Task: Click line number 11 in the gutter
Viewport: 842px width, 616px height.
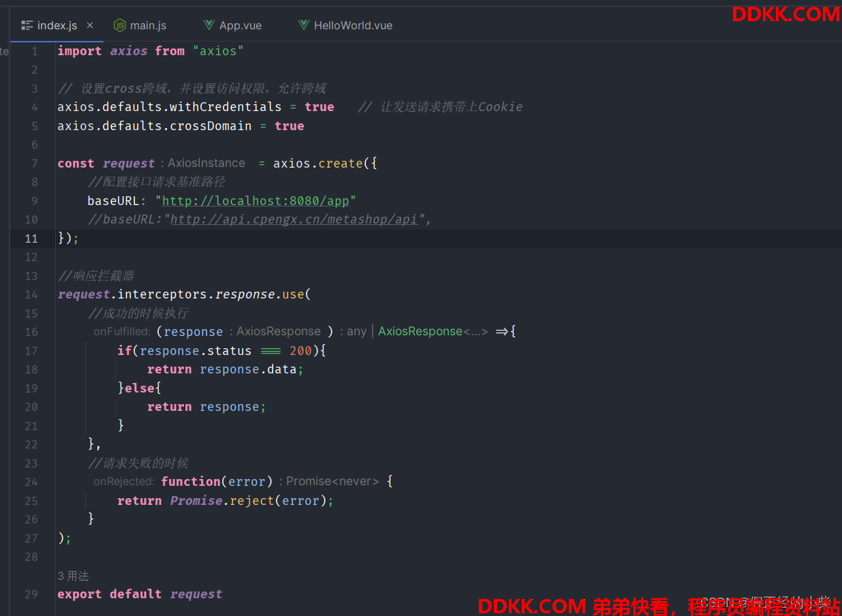Action: pyautogui.click(x=31, y=238)
